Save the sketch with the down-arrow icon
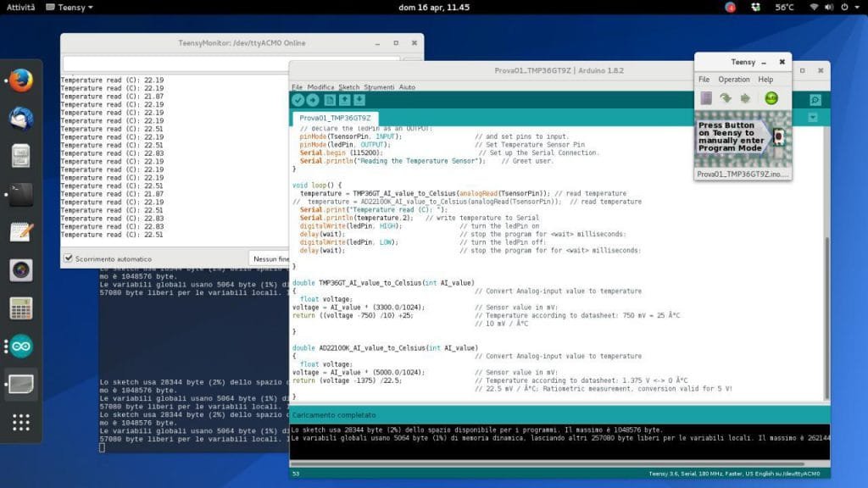The height and width of the screenshot is (488, 868). pyautogui.click(x=359, y=100)
